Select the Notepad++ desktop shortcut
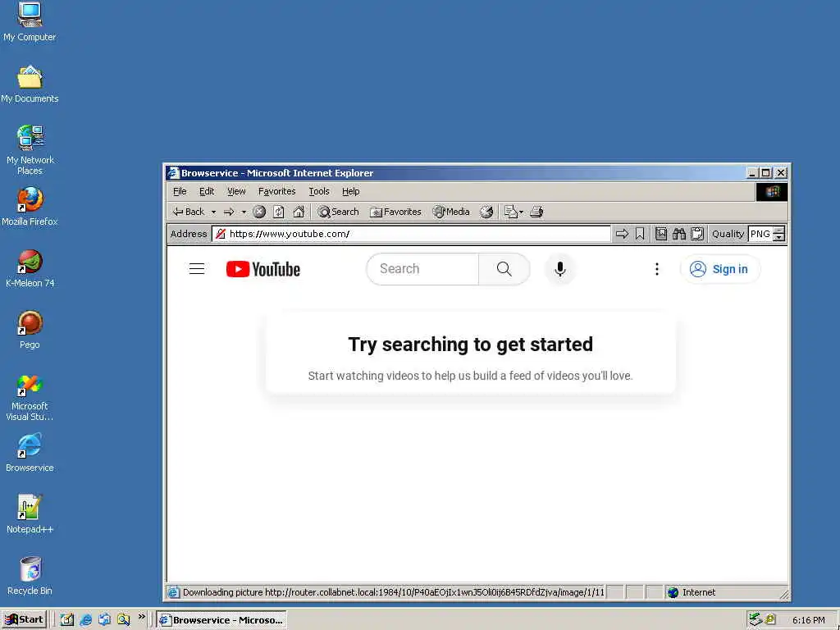Viewport: 840px width, 630px height. click(x=30, y=515)
